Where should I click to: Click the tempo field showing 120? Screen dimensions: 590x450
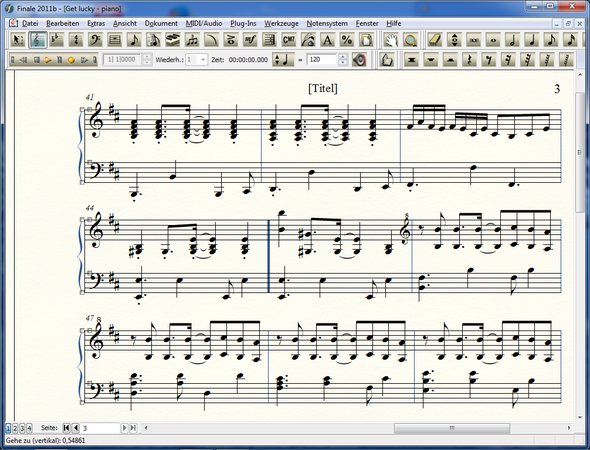click(x=322, y=60)
